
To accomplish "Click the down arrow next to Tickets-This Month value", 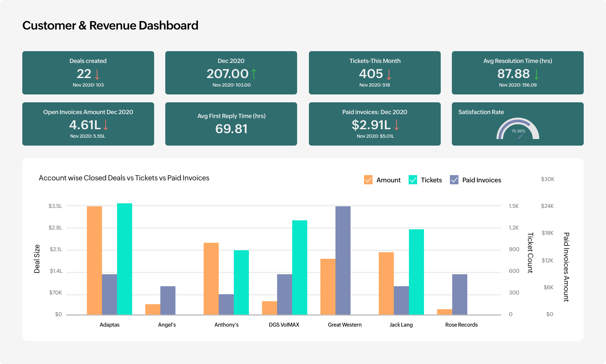I will click(x=389, y=74).
